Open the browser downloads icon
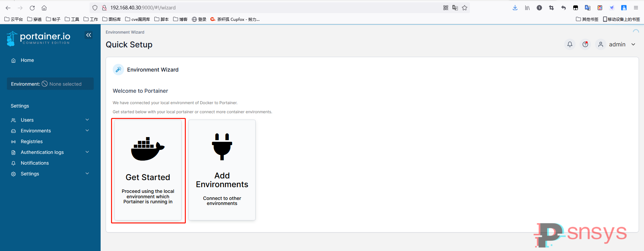Image resolution: width=644 pixels, height=251 pixels. pyautogui.click(x=515, y=8)
